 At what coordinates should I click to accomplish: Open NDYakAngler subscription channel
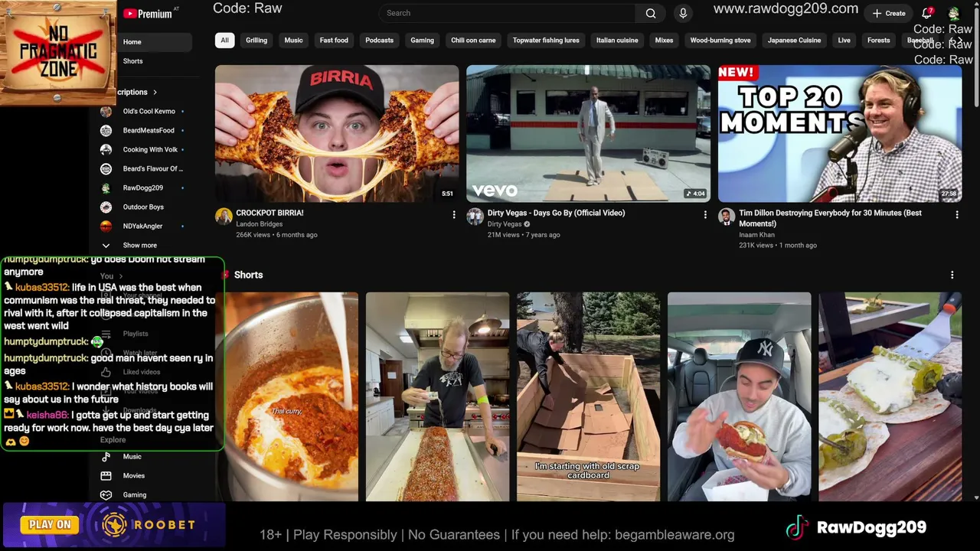(x=143, y=226)
